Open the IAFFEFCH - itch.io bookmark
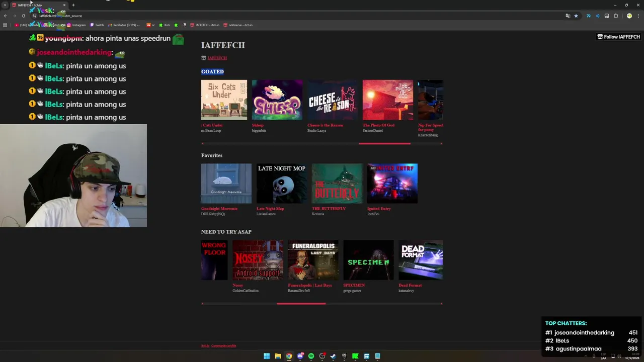The width and height of the screenshot is (644, 362). [x=205, y=25]
